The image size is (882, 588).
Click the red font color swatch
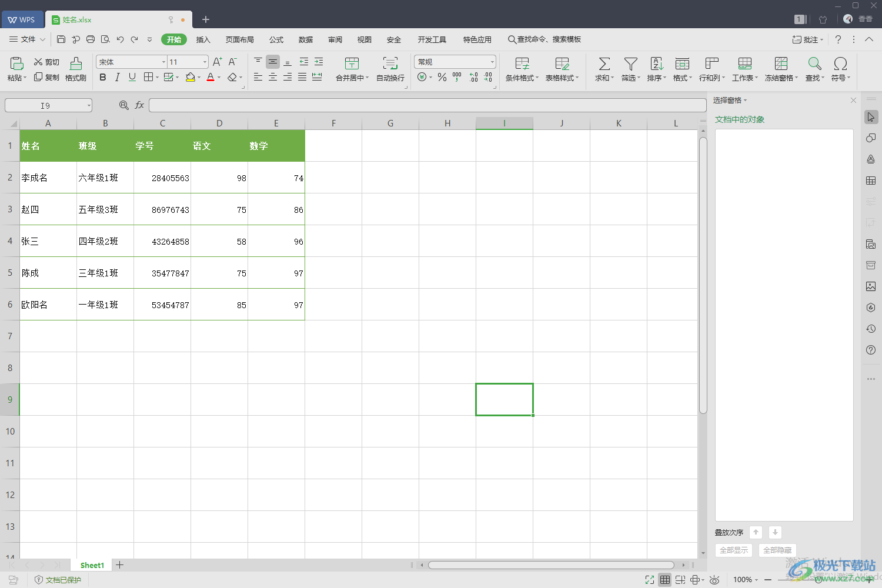tap(211, 77)
